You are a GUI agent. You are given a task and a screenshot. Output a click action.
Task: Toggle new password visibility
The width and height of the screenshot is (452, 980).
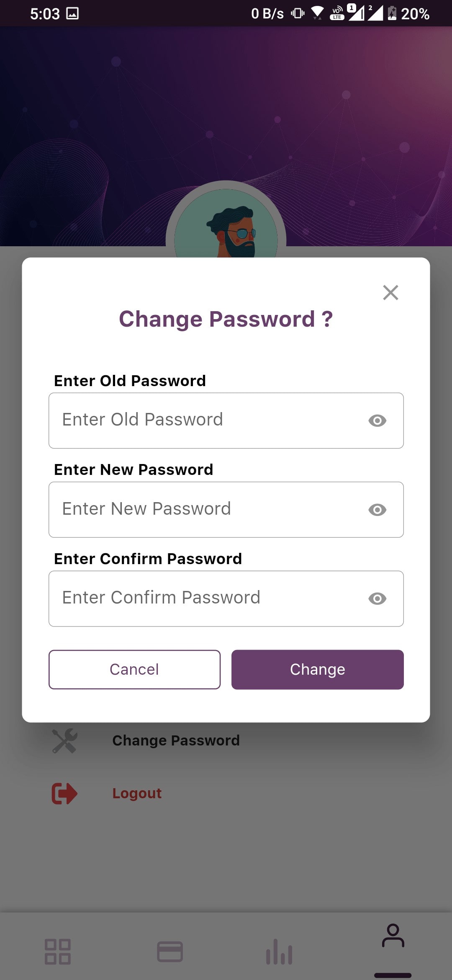tap(377, 510)
